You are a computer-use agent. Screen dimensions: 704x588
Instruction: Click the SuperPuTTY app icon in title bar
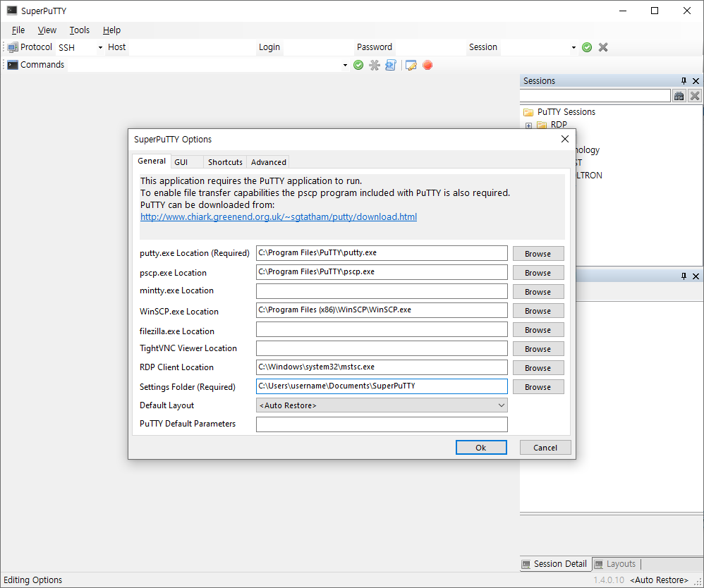click(x=12, y=11)
